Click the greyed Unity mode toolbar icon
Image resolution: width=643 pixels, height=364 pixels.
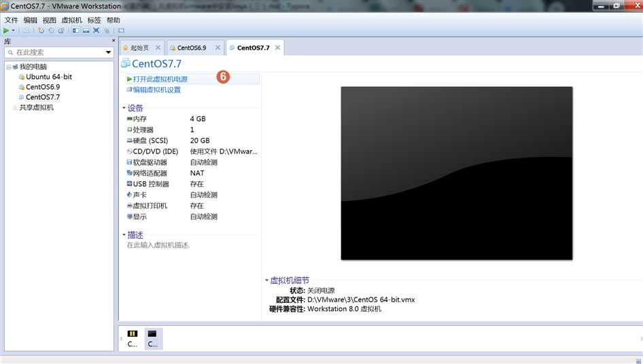coord(107,31)
